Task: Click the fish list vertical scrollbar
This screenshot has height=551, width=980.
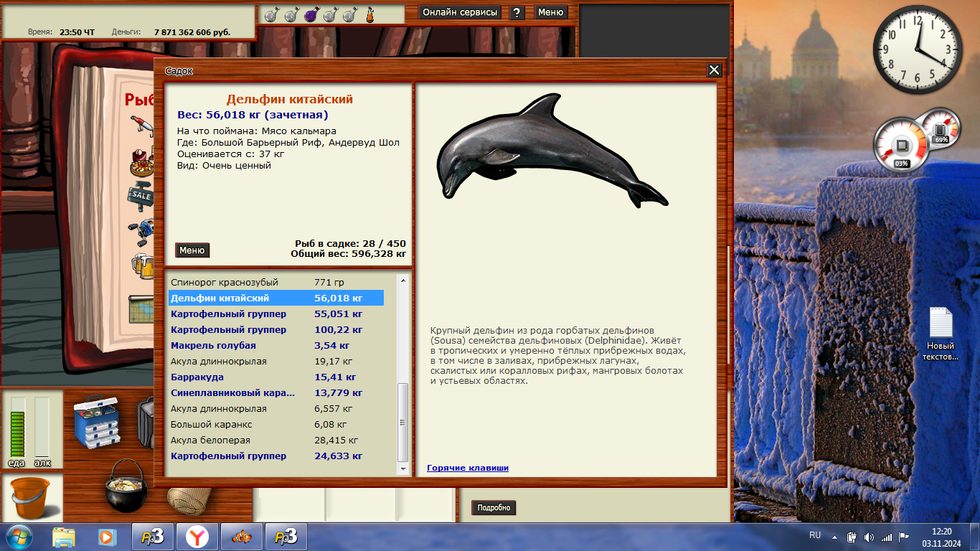Action: coord(402,422)
